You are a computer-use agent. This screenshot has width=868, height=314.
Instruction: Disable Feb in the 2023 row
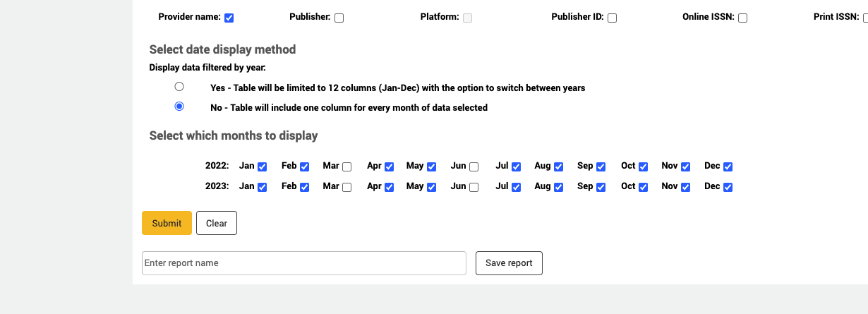304,188
